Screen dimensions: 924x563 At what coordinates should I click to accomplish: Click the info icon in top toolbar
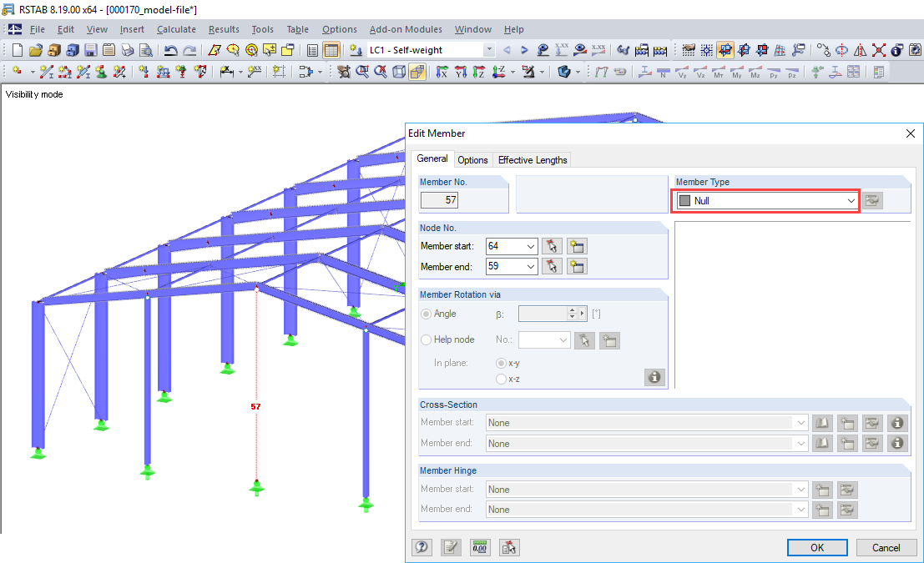pyautogui.click(x=897, y=50)
